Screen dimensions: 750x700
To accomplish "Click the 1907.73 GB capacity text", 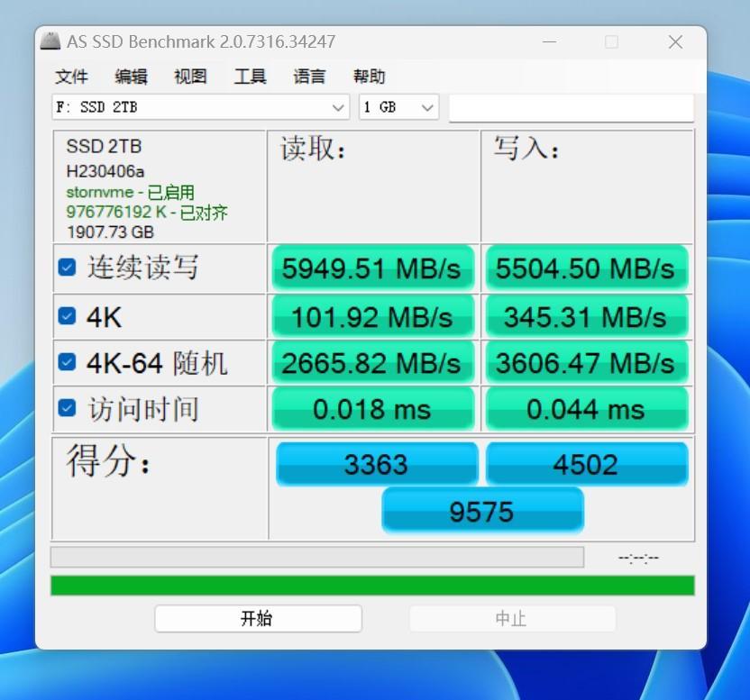I will pos(111,232).
